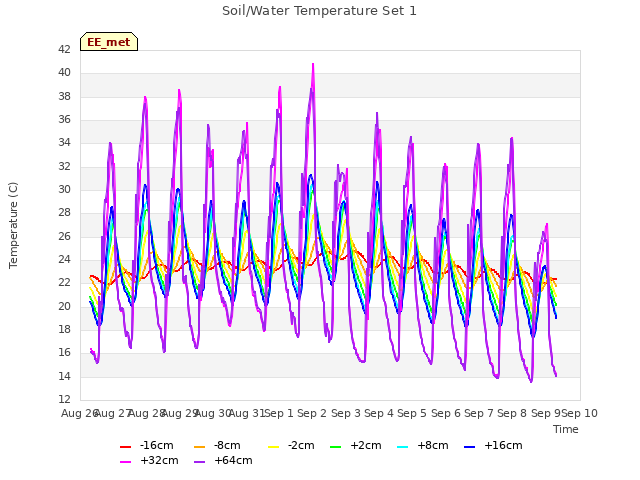Click the blue +16cm legend swatch
The image size is (640, 480).
pos(470,447)
